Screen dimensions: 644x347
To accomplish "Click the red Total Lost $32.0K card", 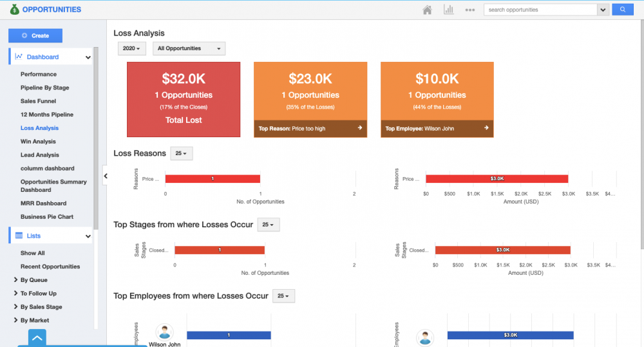I will 184,99.
